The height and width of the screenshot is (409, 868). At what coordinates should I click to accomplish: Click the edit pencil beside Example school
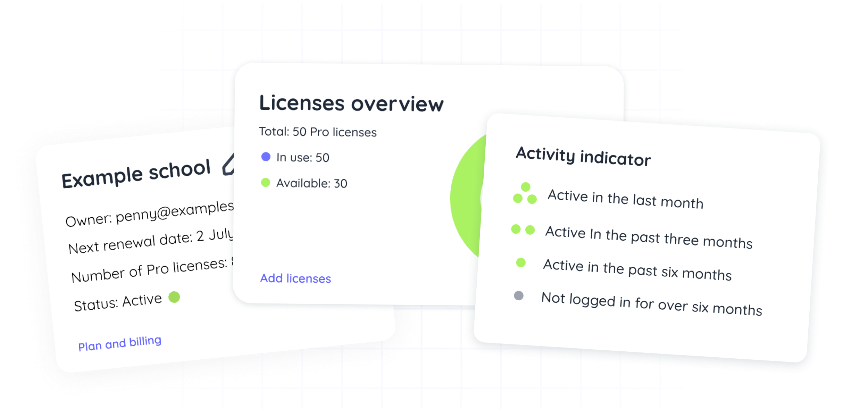coord(229,164)
